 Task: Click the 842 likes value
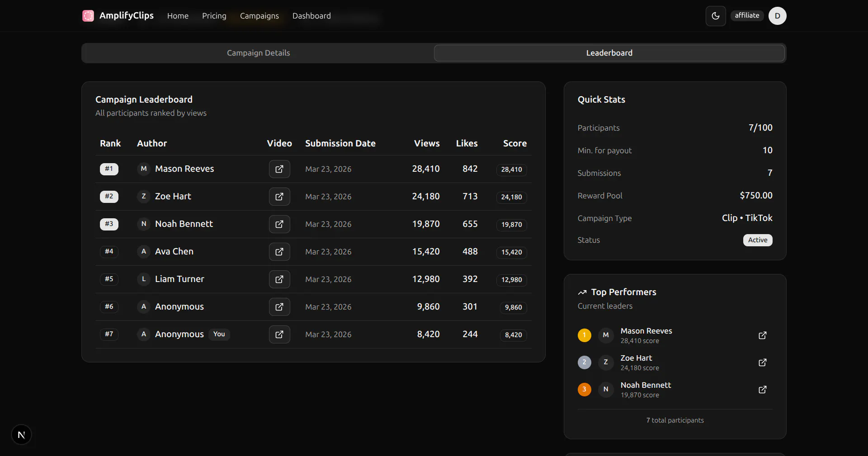point(470,169)
